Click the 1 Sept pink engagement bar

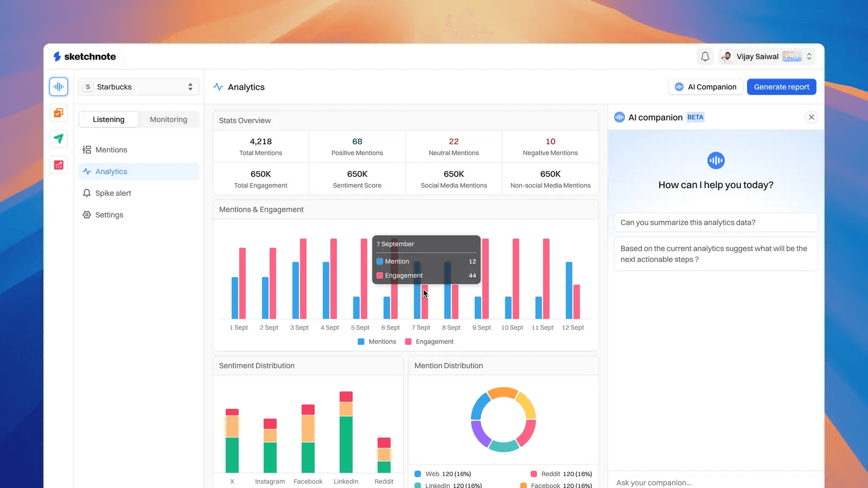(x=242, y=283)
